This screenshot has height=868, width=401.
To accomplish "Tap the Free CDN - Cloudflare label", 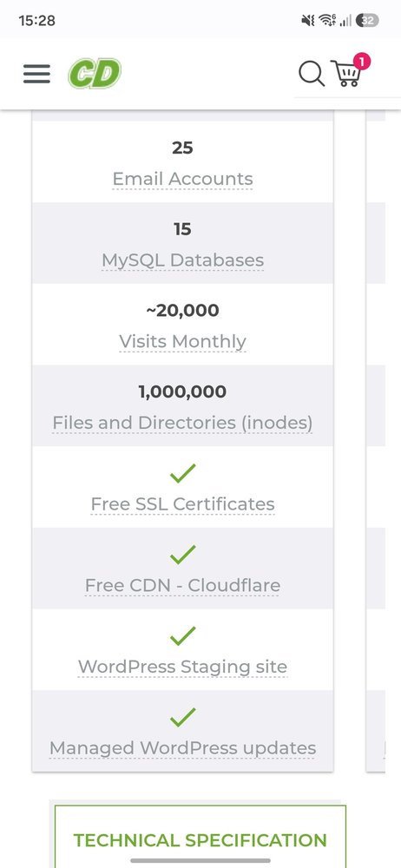I will 183,586.
